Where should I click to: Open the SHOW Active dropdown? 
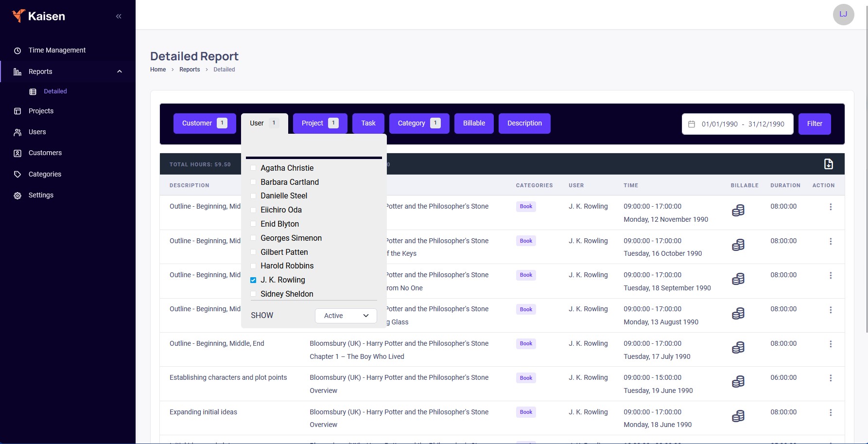(346, 316)
